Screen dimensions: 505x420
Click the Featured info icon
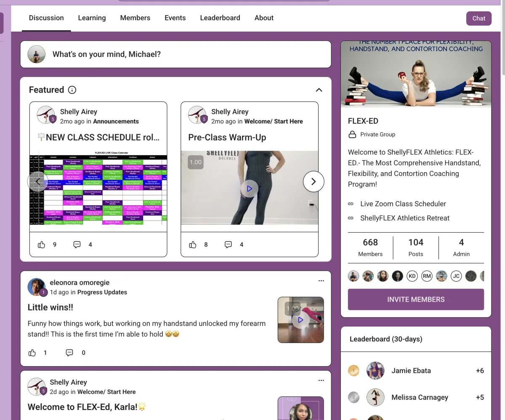click(x=72, y=90)
